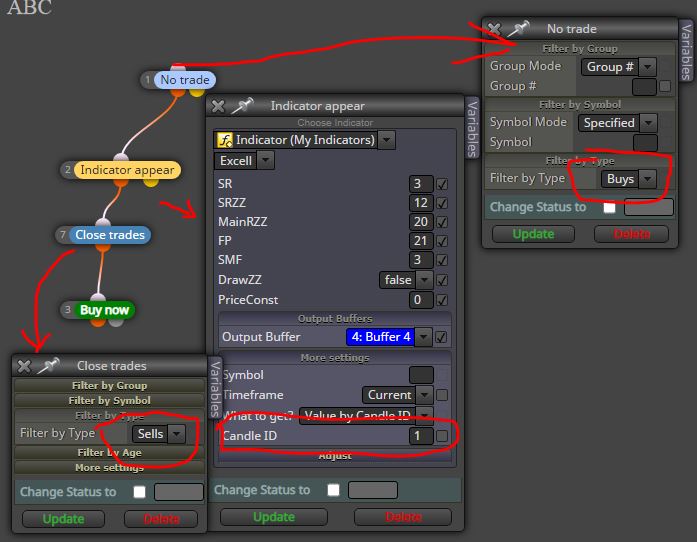Open the Excell indicator dropdown

tap(266, 161)
